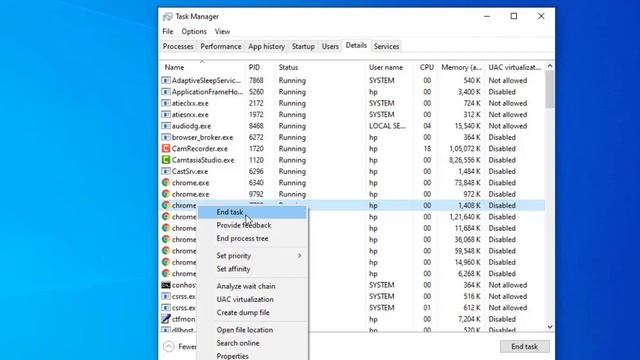
Task: Click the chrome.exe icon with PID 9792
Action: tap(166, 194)
